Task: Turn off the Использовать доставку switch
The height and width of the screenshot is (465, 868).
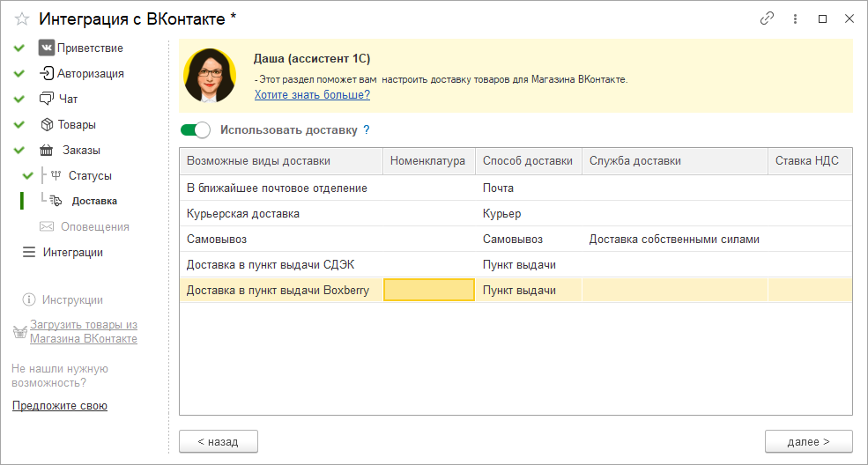Action: [x=196, y=130]
